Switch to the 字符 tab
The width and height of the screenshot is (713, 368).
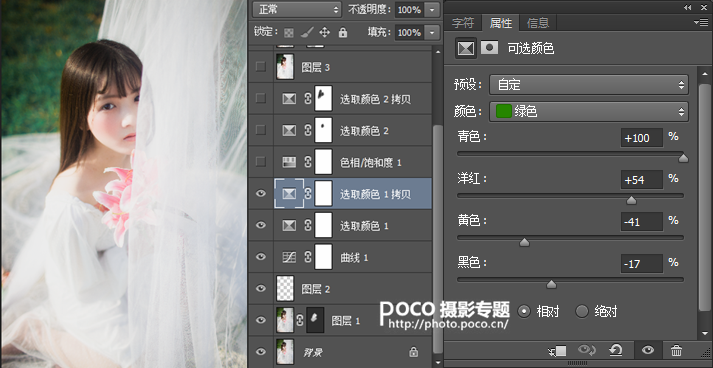tap(463, 22)
